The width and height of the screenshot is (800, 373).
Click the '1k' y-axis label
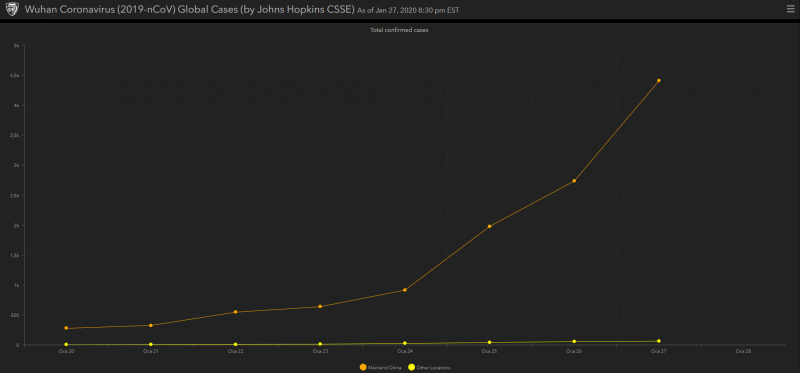(16, 285)
